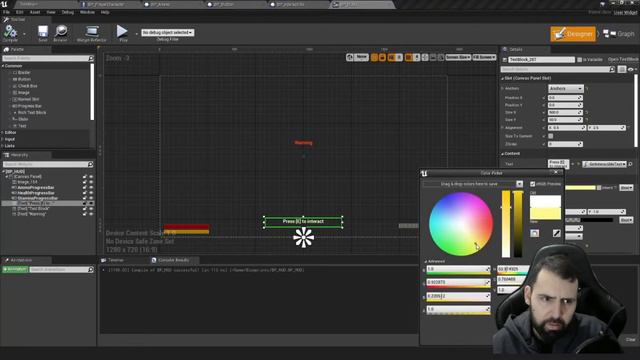Toggle visibility eye of StaminaProgressBar
The width and height of the screenshot is (640, 360).
[x=91, y=198]
